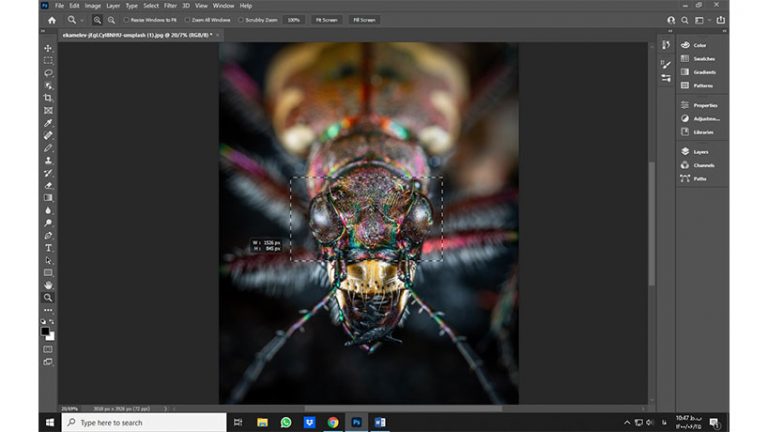
Task: Select the Horizontal Type tool
Action: [48, 248]
